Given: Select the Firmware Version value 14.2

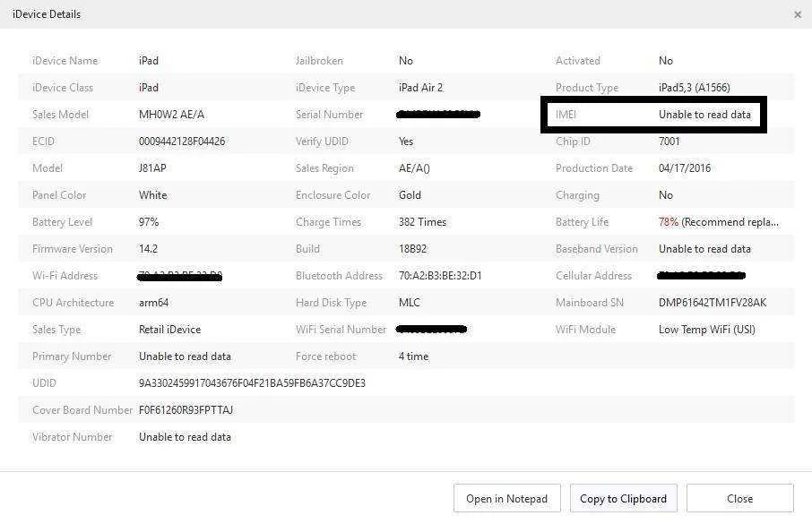Looking at the screenshot, I should click(148, 249).
